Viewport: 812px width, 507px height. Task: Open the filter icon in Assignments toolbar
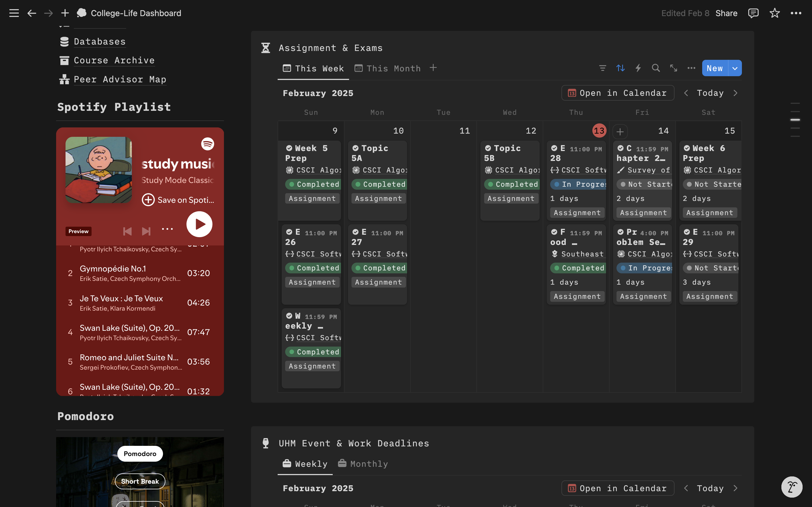tap(603, 68)
